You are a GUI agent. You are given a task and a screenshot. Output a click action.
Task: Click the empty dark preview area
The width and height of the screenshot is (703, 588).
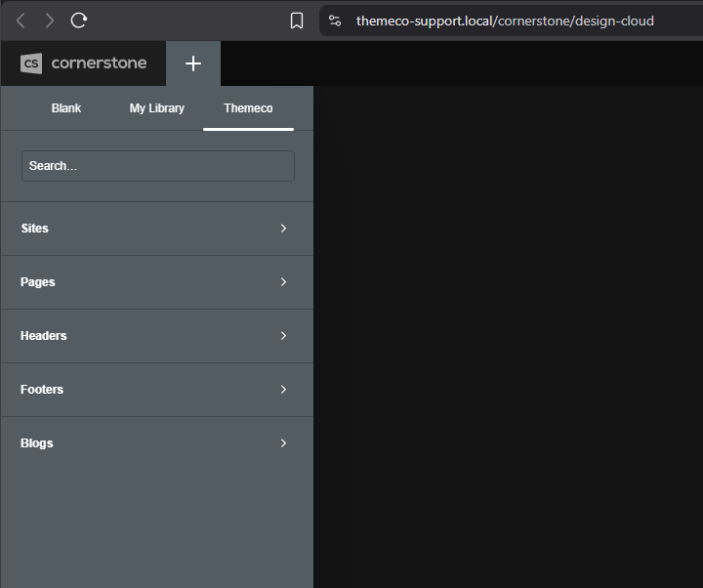pyautogui.click(x=508, y=336)
